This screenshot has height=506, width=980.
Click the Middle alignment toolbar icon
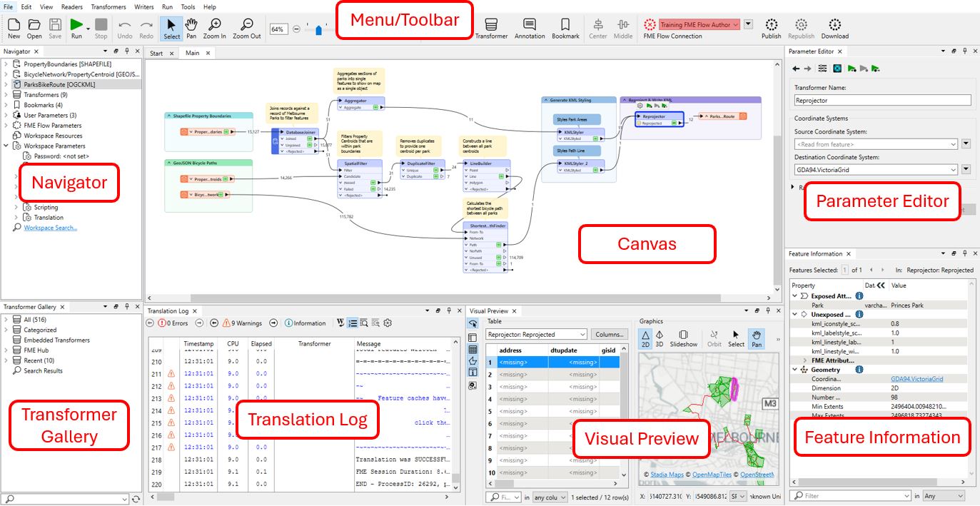click(x=623, y=28)
